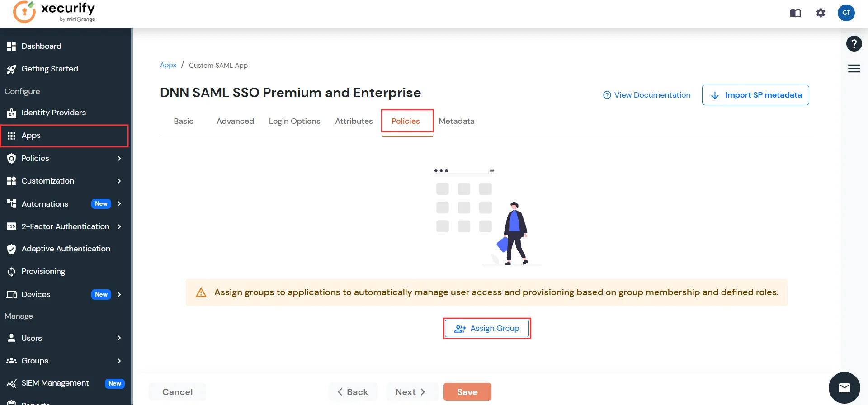Click the Policies shield icon in sidebar
Screen dimensions: 868x405
pyautogui.click(x=11, y=158)
